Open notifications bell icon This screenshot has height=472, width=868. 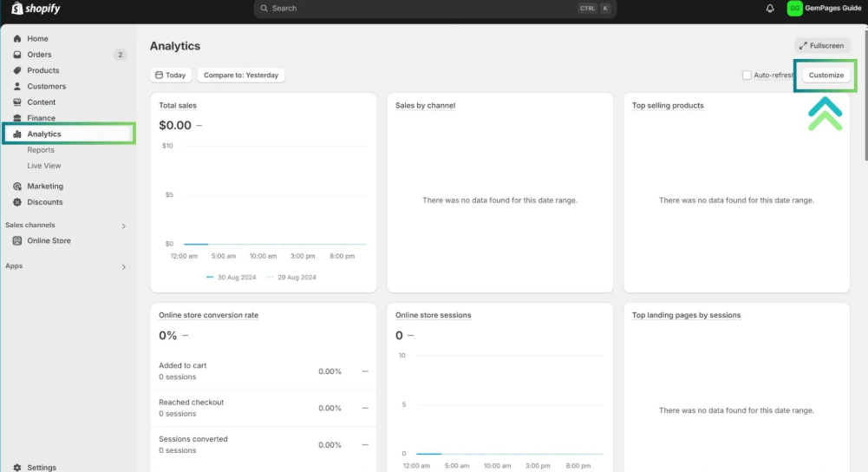point(770,9)
